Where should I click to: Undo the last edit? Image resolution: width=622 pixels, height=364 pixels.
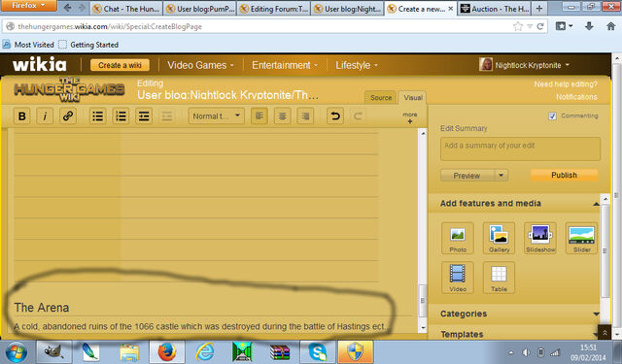pyautogui.click(x=335, y=116)
